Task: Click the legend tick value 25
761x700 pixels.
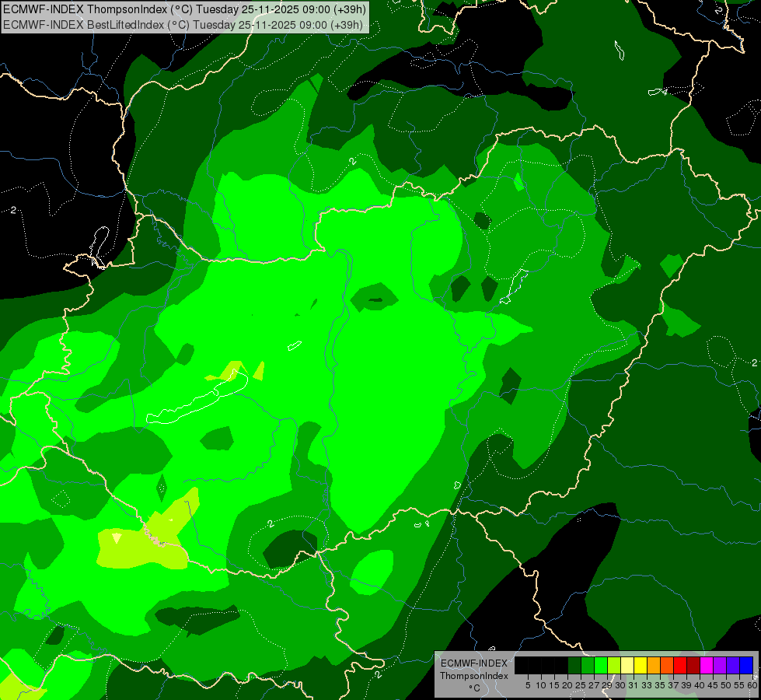Action: (x=581, y=685)
